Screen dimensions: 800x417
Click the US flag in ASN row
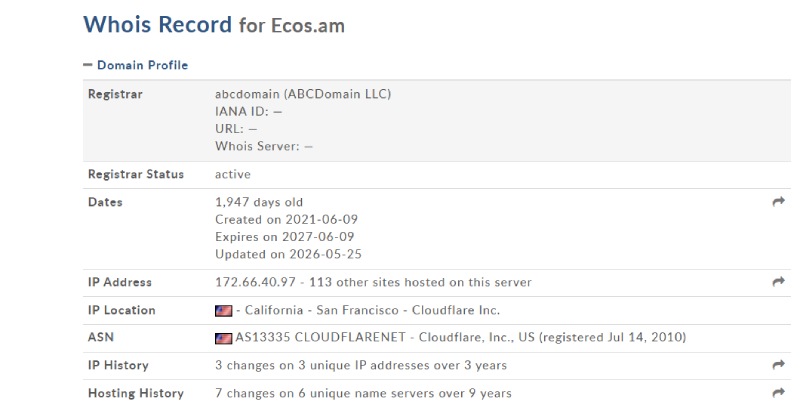tap(223, 338)
